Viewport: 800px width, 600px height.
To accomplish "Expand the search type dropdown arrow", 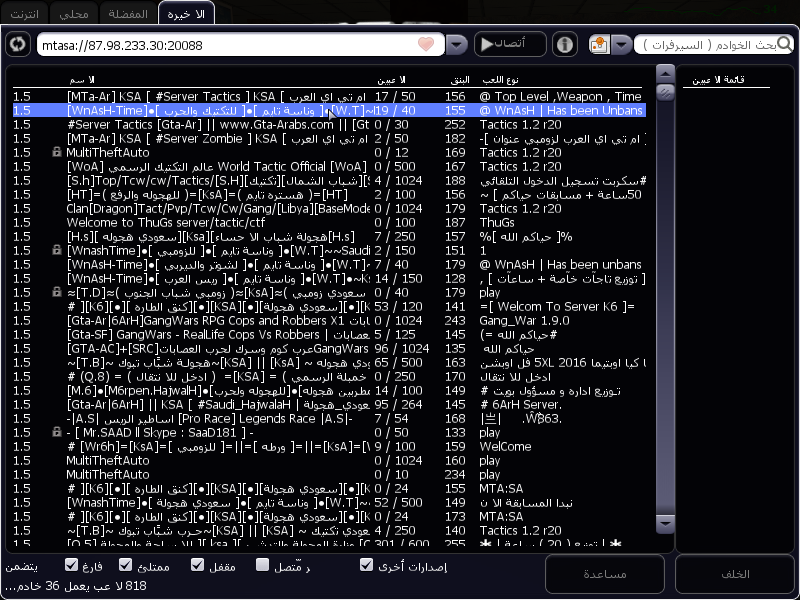I will [620, 45].
